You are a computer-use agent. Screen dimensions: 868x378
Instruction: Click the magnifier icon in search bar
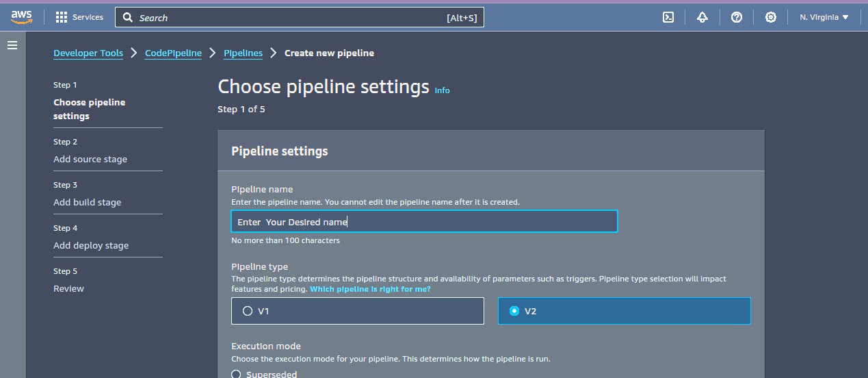click(129, 18)
